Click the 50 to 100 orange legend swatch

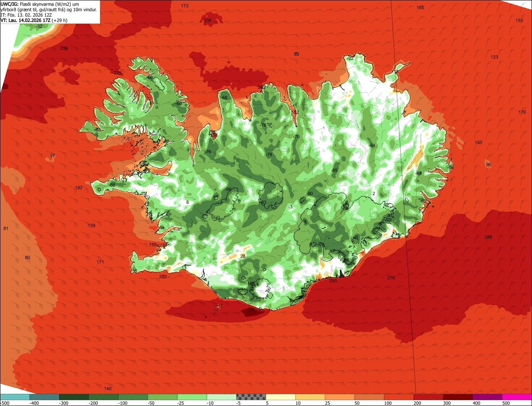369,397
